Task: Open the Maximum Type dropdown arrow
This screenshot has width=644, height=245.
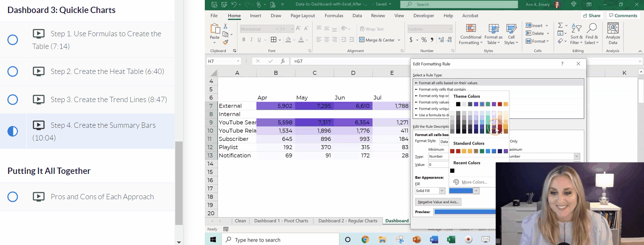Action: [x=577, y=156]
